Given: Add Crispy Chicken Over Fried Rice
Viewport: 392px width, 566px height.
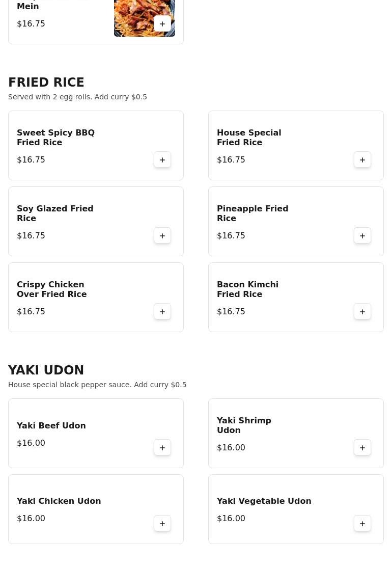Looking at the screenshot, I should (162, 312).
